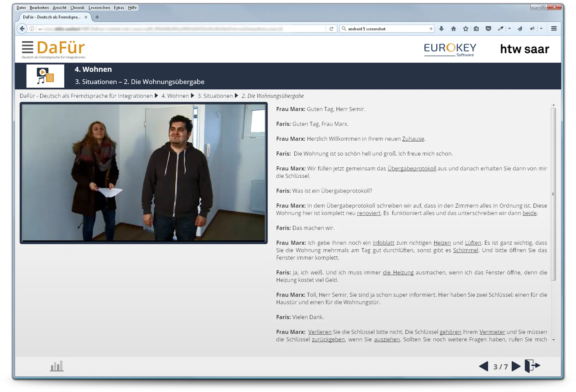Viewport: 576px width, 392px height.
Task: Bookmark this page with star icon
Action: tap(465, 29)
